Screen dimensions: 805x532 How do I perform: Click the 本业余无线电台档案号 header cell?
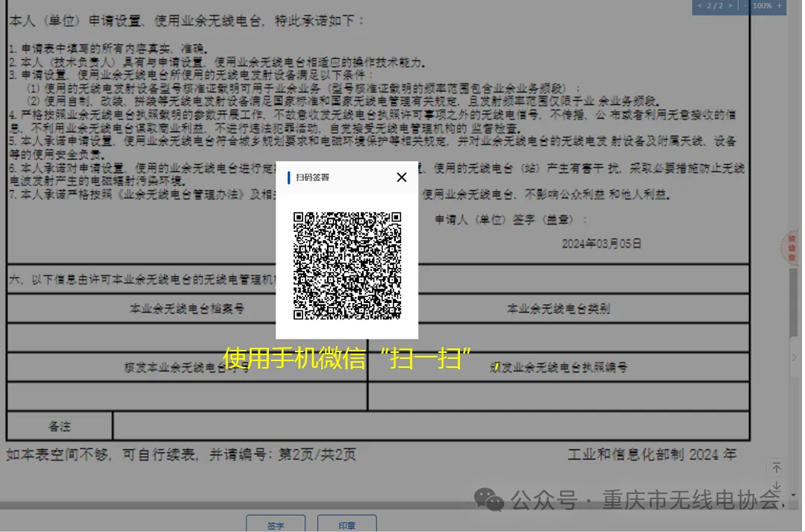187,308
